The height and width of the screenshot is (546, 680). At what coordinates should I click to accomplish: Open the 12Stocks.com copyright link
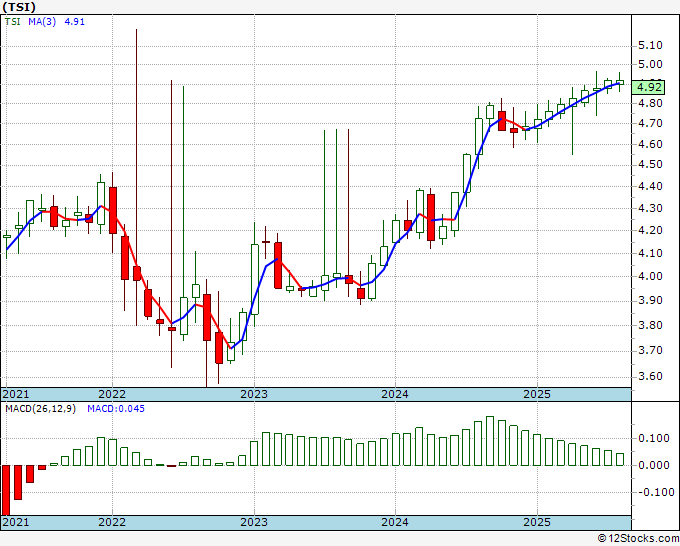point(638,539)
